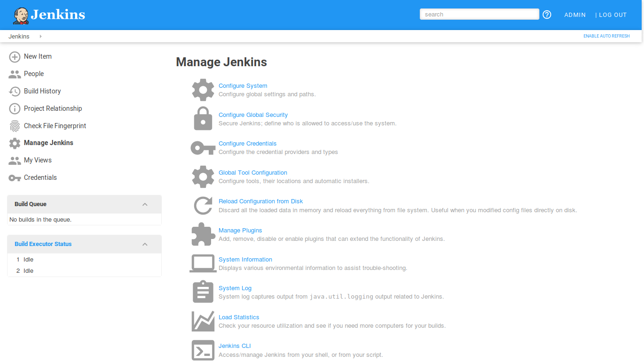
Task: Open the Manage Plugins puzzle piece icon
Action: (x=203, y=234)
